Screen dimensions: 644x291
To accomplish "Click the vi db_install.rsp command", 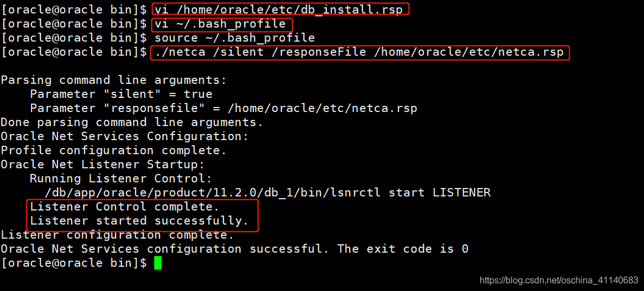I will click(279, 10).
